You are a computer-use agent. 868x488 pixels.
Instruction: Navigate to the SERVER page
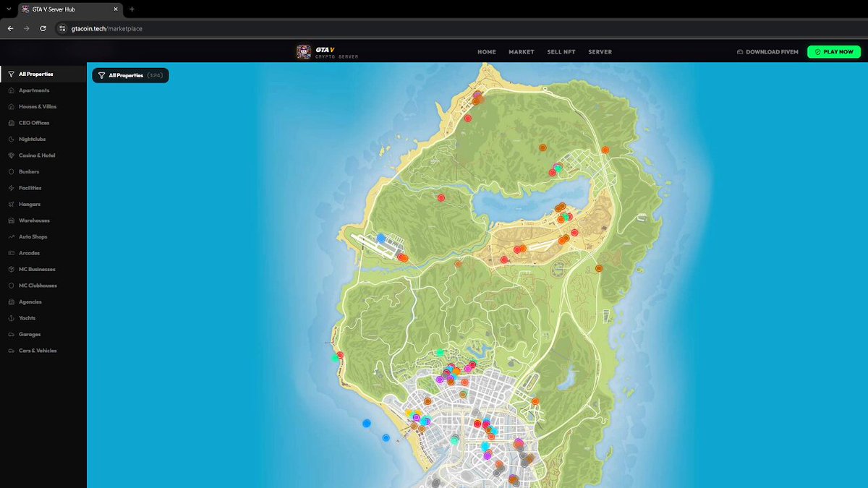pos(600,52)
